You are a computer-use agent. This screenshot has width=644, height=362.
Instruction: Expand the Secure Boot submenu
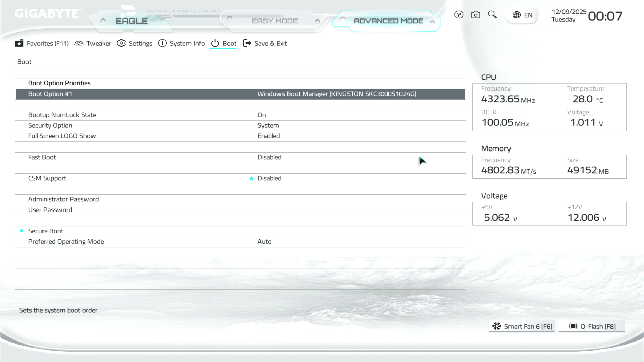pyautogui.click(x=46, y=231)
